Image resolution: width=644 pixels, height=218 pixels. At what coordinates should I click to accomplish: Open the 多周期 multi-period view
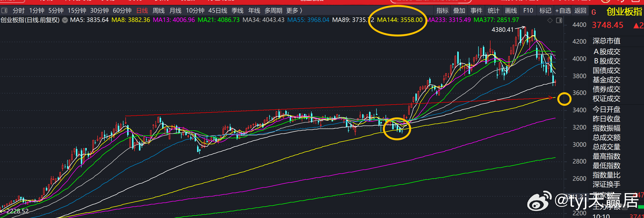[273, 11]
